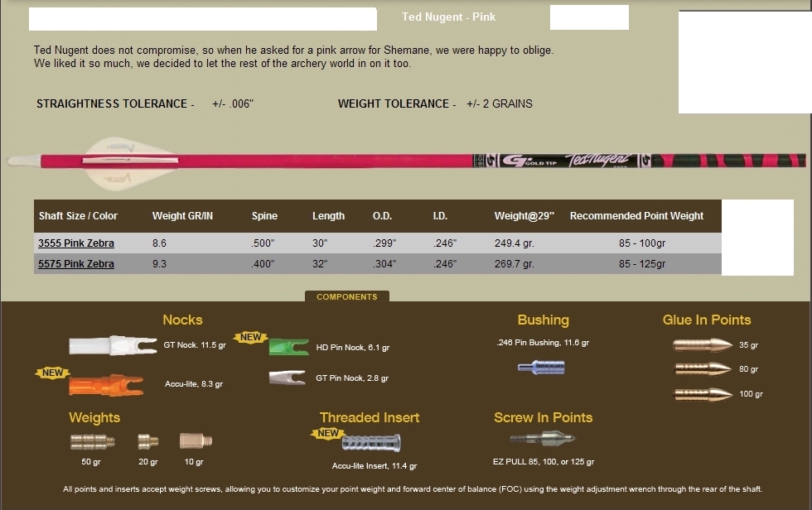812x510 pixels.
Task: Click the 'GT Nock. 11.5 gr' label
Action: (x=195, y=345)
